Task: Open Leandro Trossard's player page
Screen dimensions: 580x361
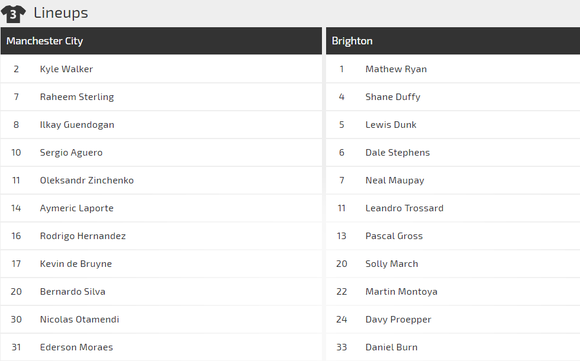Action: point(404,208)
